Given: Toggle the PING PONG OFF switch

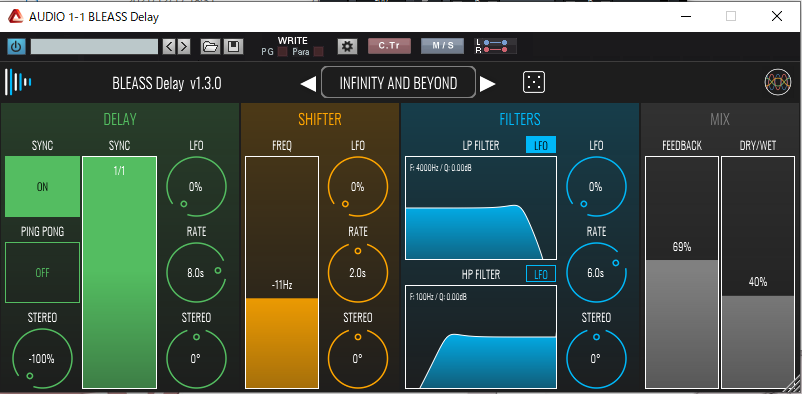Looking at the screenshot, I should (x=42, y=273).
